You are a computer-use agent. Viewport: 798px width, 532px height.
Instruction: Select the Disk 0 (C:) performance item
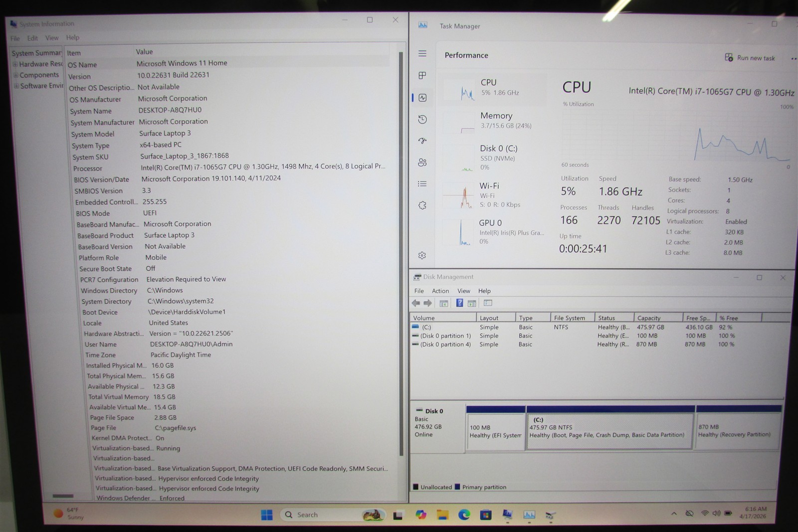(494, 157)
